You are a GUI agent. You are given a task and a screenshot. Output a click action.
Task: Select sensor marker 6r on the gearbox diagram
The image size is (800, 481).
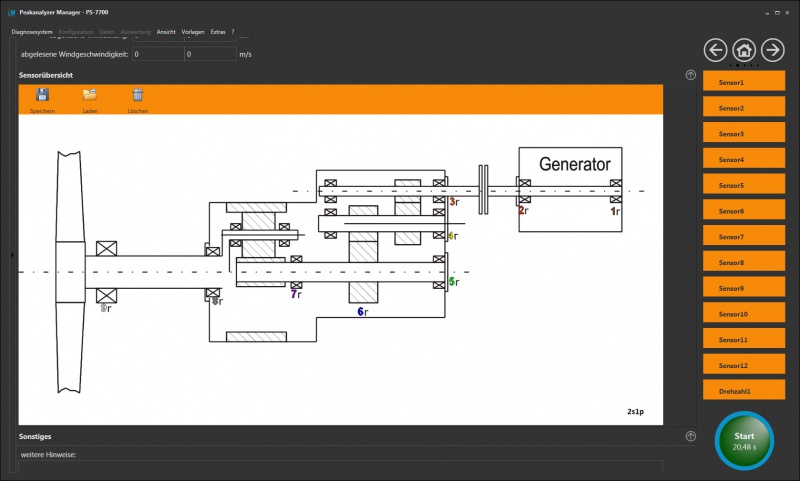(363, 312)
